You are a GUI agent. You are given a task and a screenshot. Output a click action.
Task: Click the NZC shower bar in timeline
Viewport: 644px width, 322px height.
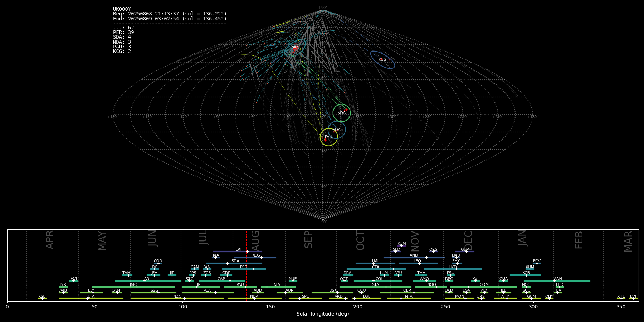[x=177, y=298]
